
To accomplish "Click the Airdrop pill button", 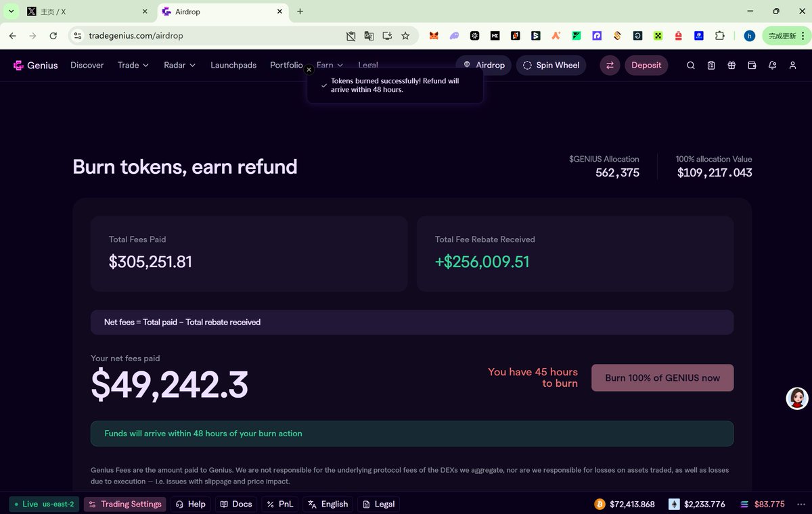I will (x=484, y=65).
